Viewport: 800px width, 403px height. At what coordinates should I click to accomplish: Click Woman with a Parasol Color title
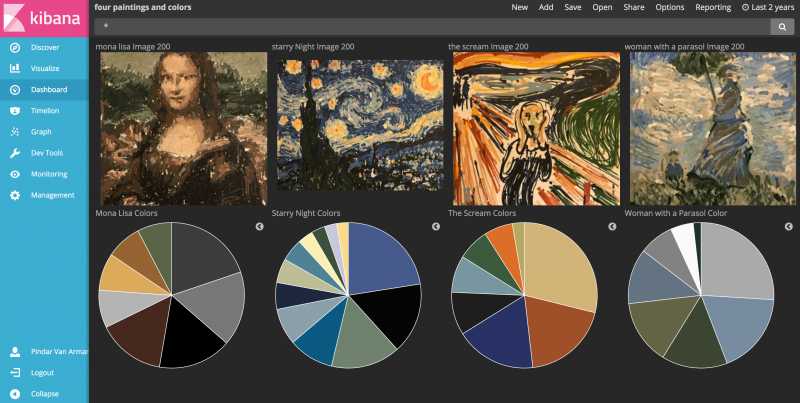click(x=676, y=213)
